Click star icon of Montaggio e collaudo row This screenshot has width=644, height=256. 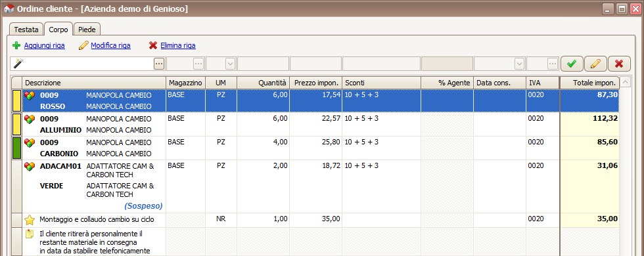tap(30, 220)
